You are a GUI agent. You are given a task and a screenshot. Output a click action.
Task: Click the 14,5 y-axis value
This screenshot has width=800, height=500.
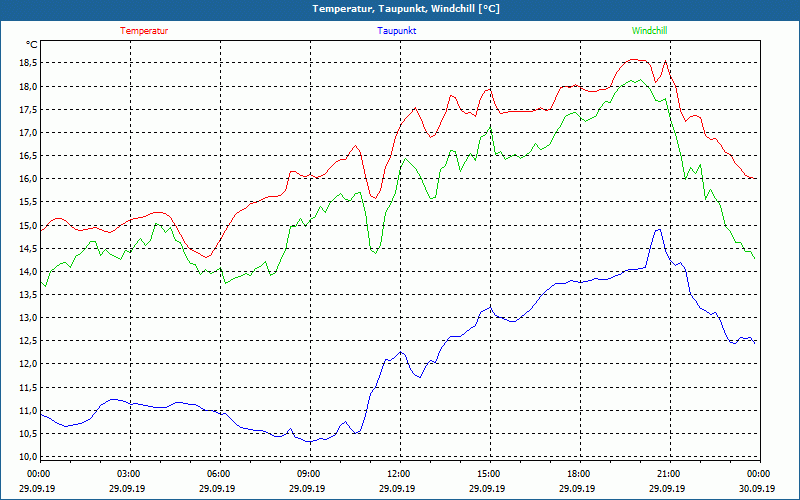(x=28, y=248)
